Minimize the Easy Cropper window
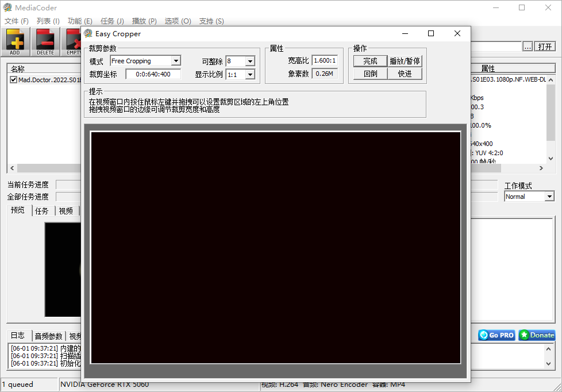Screen dimensions: 562x392 tap(405, 33)
